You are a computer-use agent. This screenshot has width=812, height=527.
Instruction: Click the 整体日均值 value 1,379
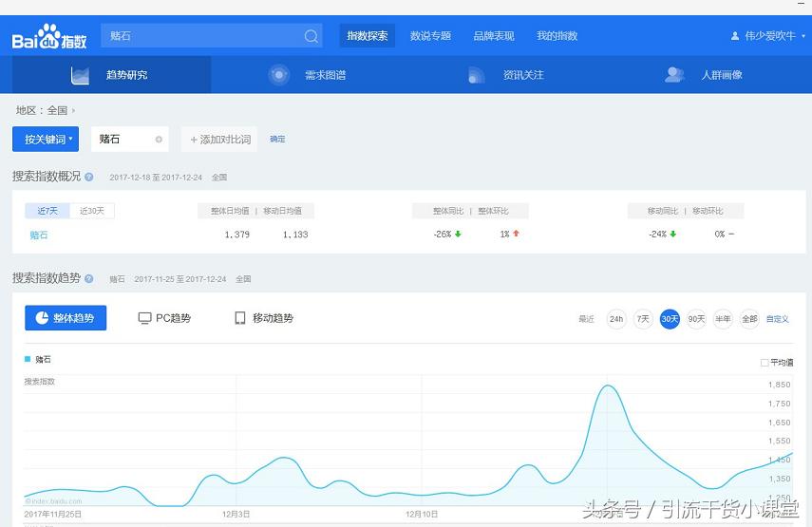237,235
